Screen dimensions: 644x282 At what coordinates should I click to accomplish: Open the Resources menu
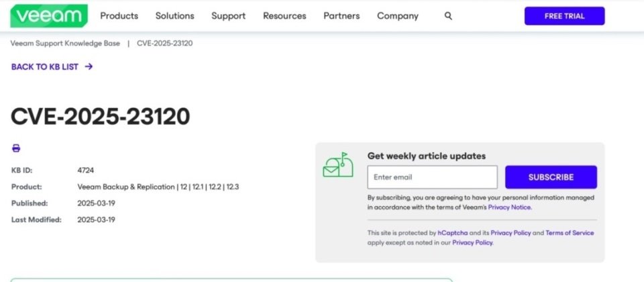tap(284, 16)
